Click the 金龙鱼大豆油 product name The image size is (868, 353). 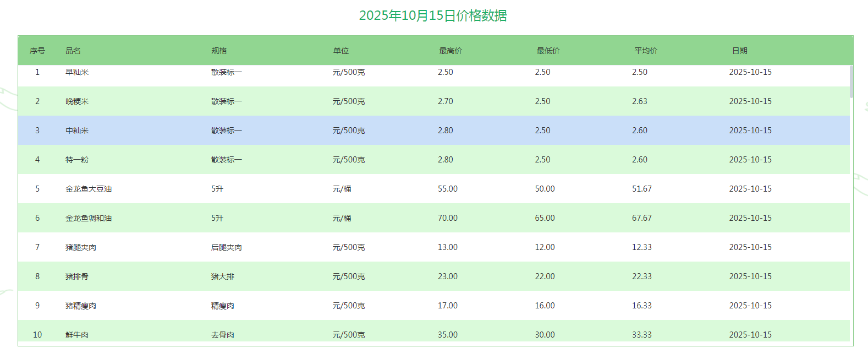point(89,189)
